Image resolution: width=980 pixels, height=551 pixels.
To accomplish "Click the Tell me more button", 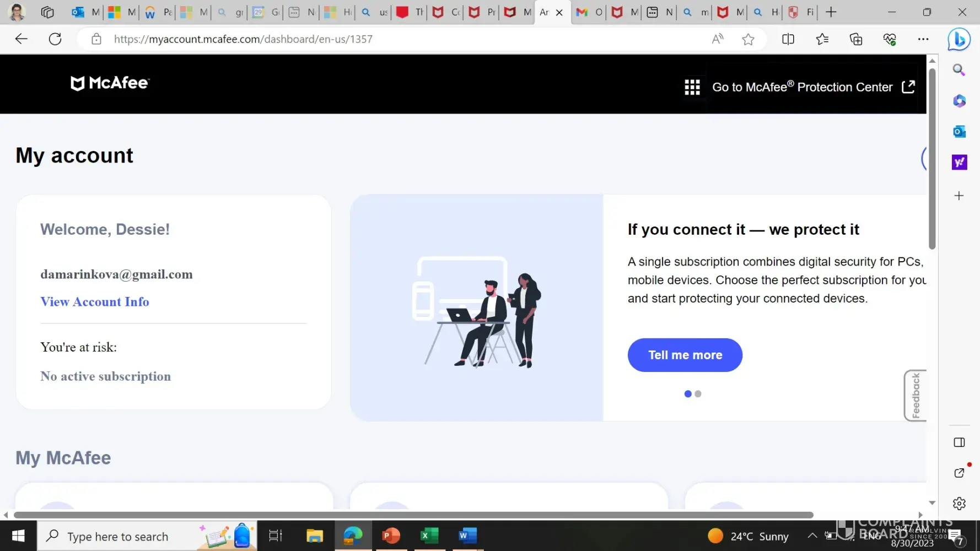I will pos(685,355).
